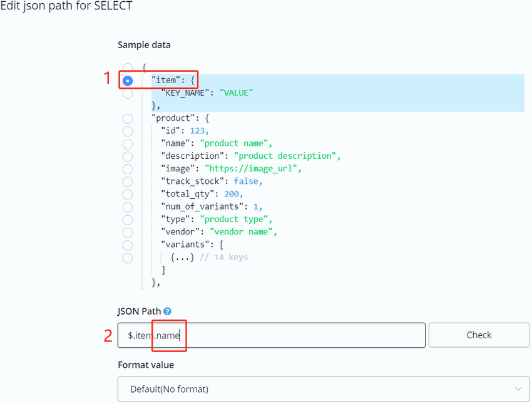The image size is (532, 404).
Task: Choose the "id" field radio button
Action: [128, 131]
